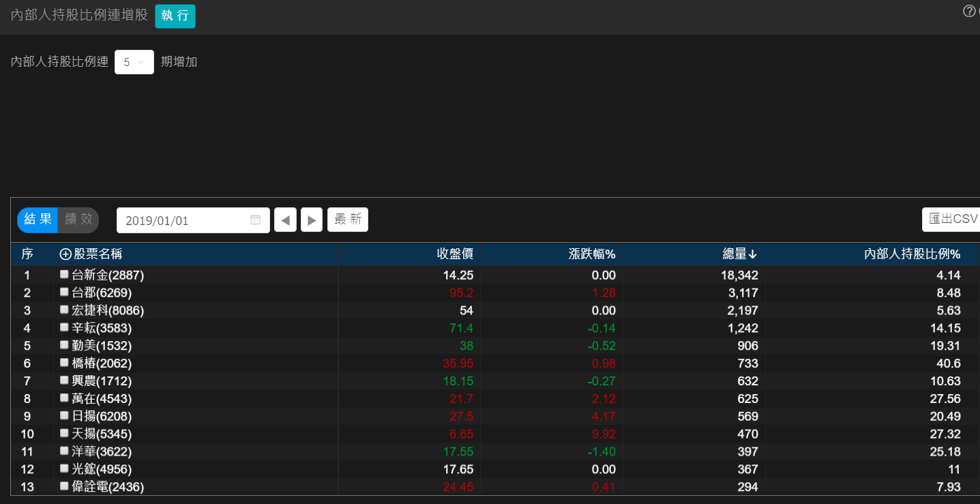Mark the checkbox for 偉詮電(2436)
This screenshot has width=980, height=504.
64,486
